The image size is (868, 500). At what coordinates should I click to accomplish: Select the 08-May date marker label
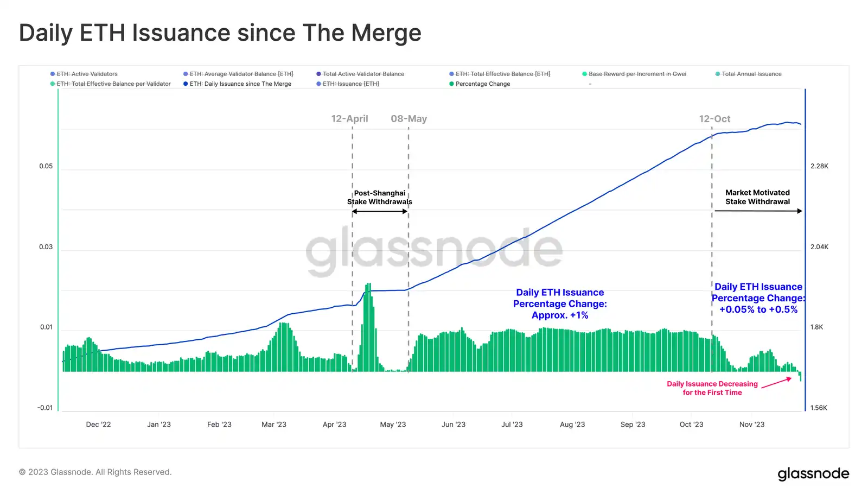[409, 119]
